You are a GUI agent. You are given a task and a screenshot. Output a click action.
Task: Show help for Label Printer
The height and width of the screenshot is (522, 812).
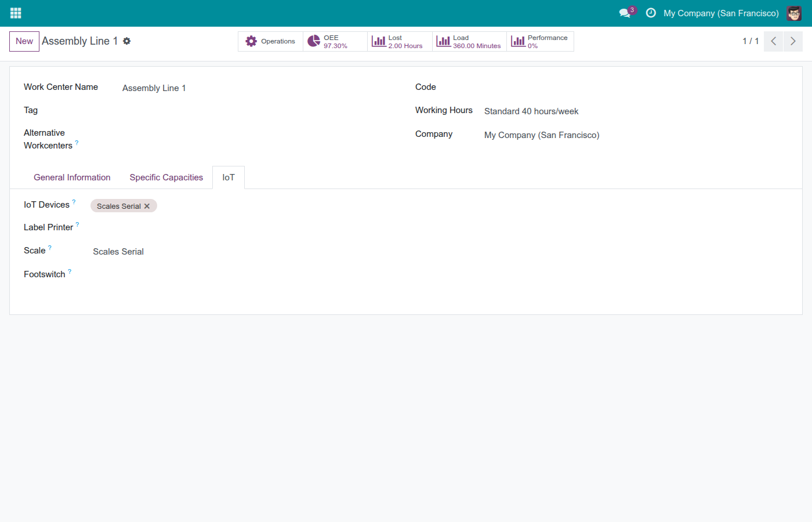(x=77, y=224)
